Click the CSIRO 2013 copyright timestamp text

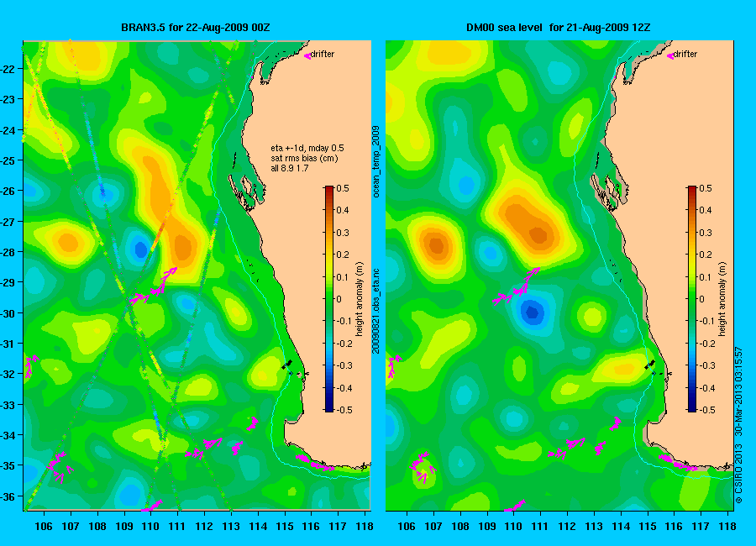(738, 425)
